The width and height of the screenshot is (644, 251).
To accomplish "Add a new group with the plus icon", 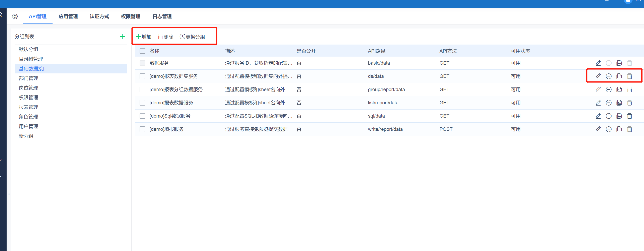I will (x=122, y=37).
